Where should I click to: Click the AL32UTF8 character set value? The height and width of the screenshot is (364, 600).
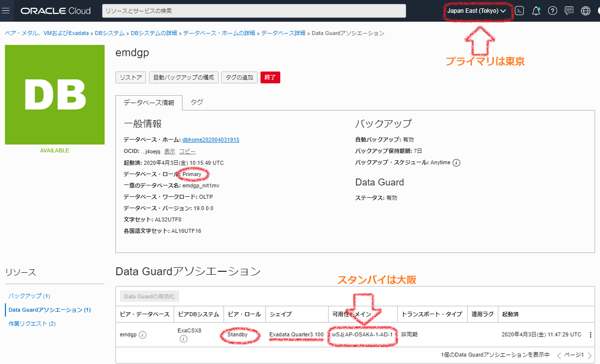(x=168, y=219)
